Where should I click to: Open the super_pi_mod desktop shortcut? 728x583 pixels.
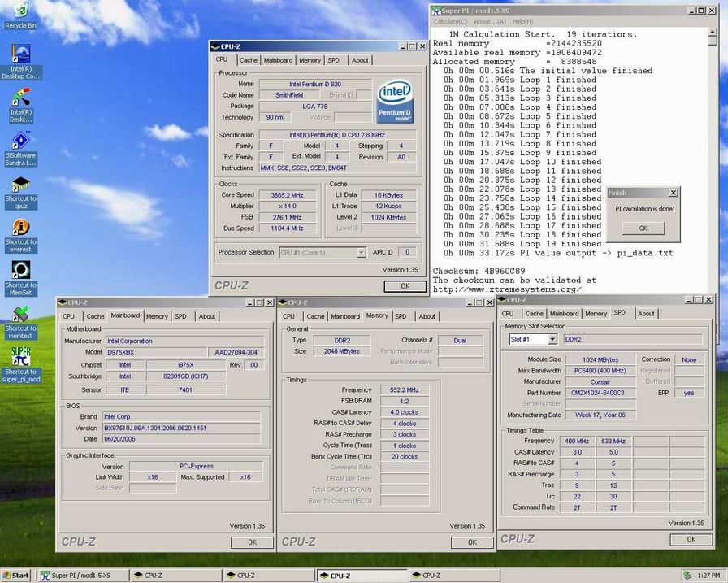(x=20, y=358)
